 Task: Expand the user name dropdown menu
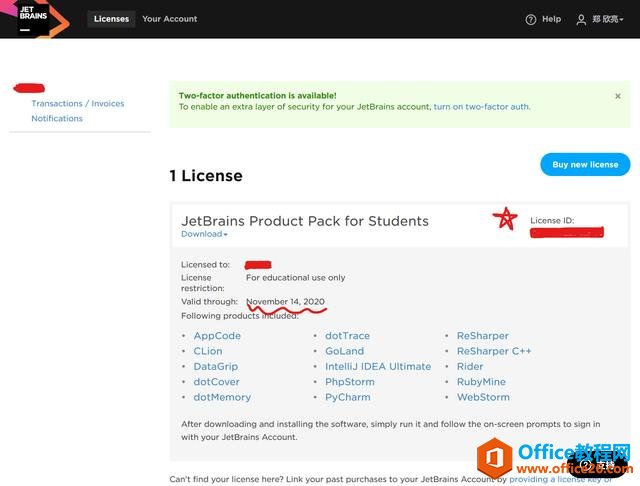[x=608, y=19]
